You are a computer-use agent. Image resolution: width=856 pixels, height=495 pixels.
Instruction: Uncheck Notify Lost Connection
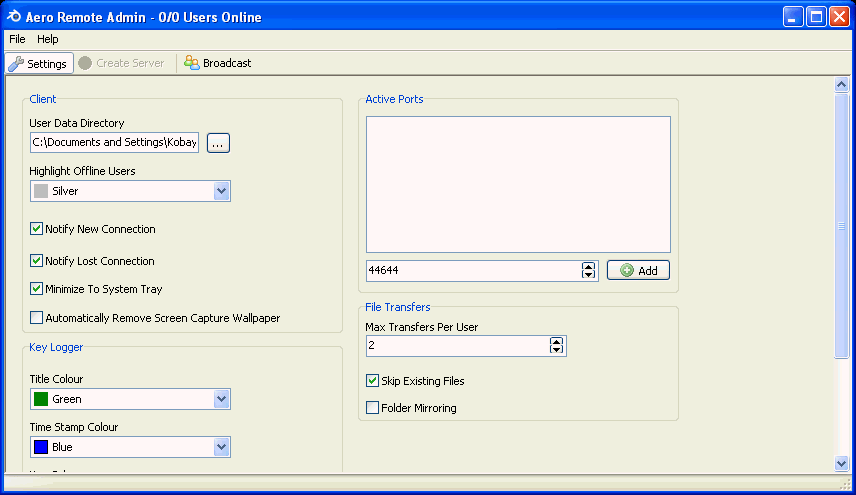click(x=37, y=261)
